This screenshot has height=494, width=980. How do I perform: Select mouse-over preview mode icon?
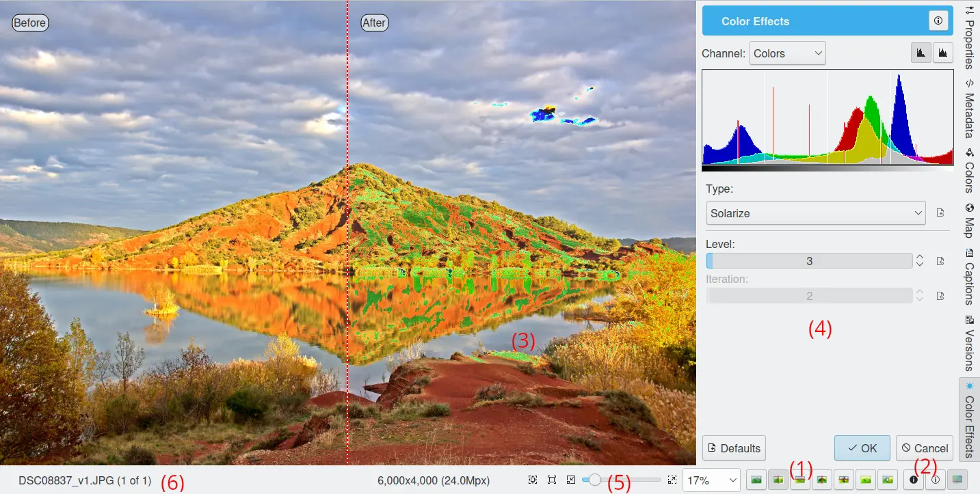point(887,480)
